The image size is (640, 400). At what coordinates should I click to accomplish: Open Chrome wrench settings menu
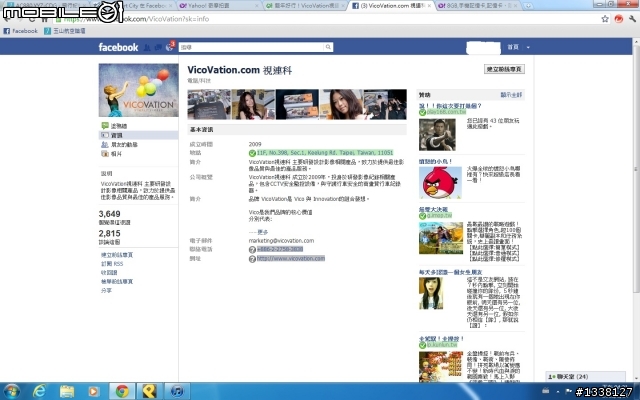(x=632, y=19)
